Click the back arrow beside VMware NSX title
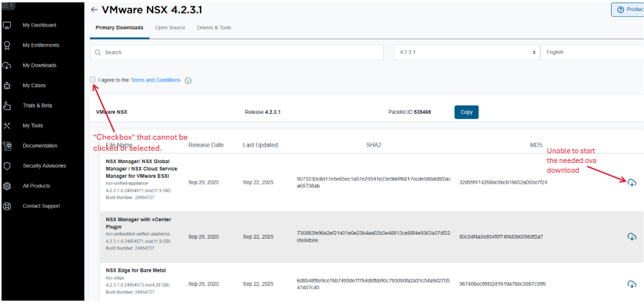The width and height of the screenshot is (644, 304). 94,10
